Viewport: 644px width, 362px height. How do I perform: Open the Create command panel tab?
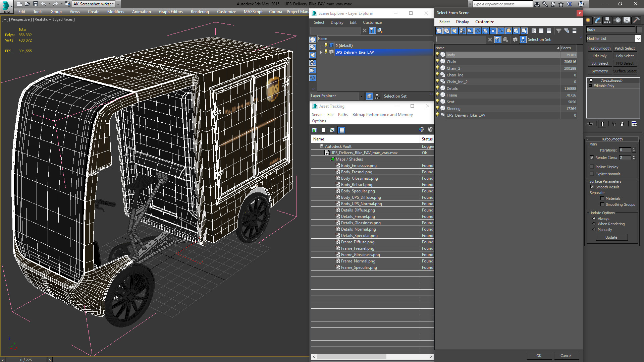[x=588, y=20]
